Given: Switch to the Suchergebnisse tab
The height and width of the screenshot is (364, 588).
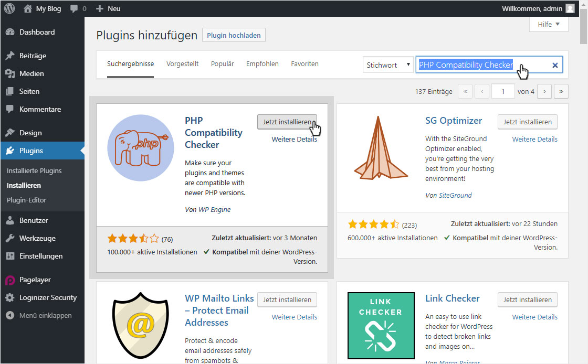Looking at the screenshot, I should coord(131,64).
